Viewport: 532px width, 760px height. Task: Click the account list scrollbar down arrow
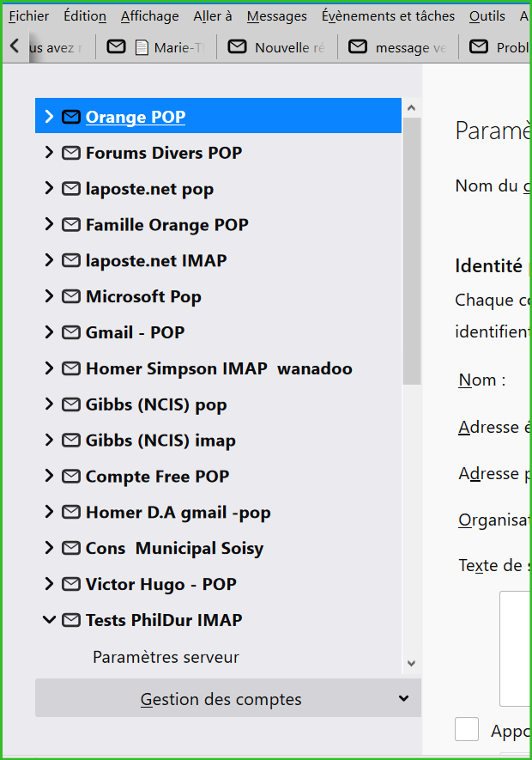tap(411, 663)
